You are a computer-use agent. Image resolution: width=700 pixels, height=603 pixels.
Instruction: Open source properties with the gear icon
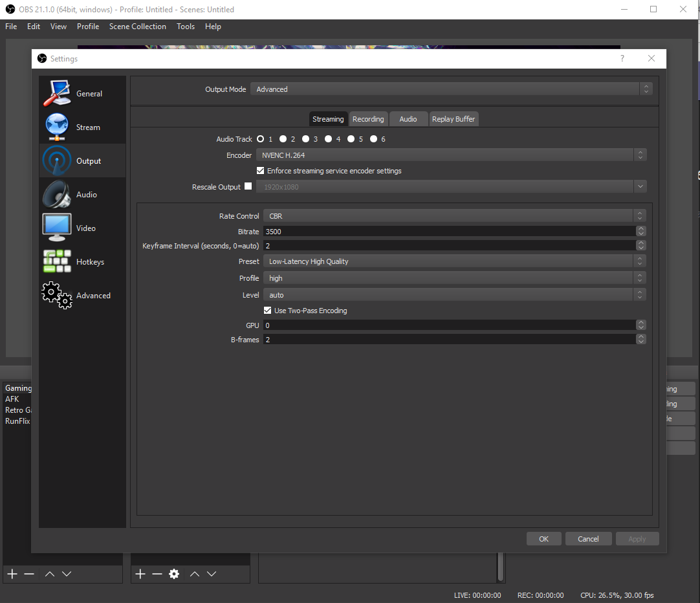point(173,573)
